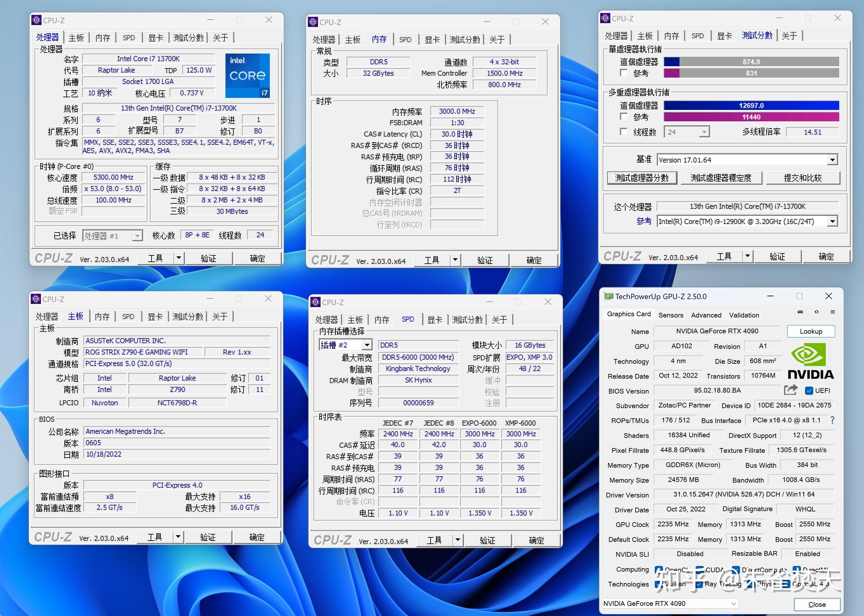
Task: Click the Intel Core i7 logo badge
Action: point(247,75)
